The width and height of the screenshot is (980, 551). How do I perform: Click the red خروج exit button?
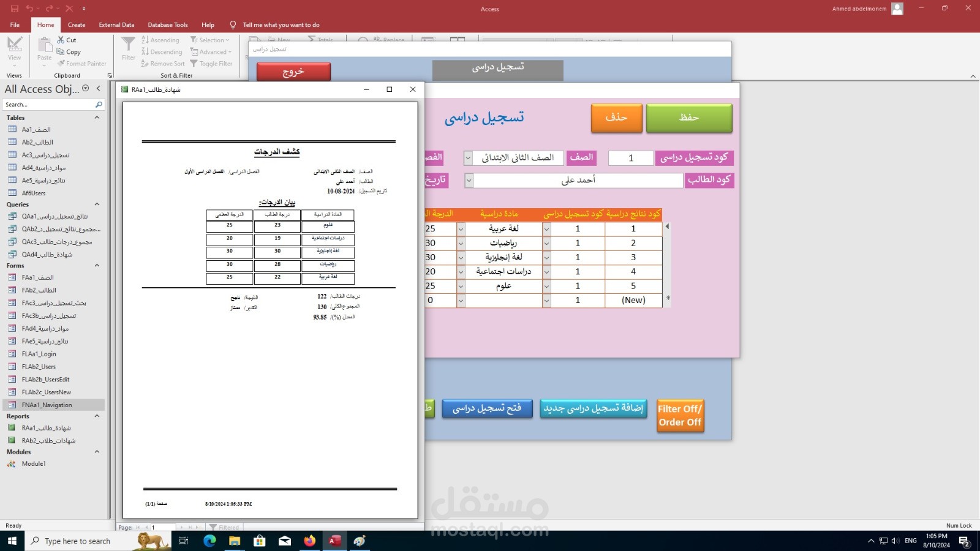point(293,72)
